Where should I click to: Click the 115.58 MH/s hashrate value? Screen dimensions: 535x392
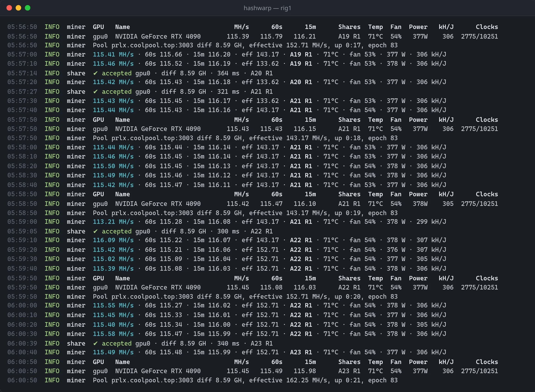coord(113,334)
